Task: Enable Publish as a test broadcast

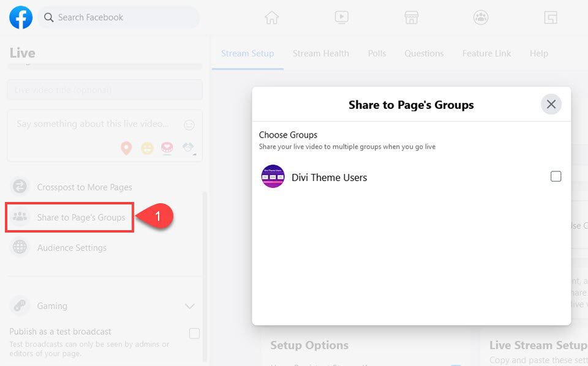Action: (194, 334)
